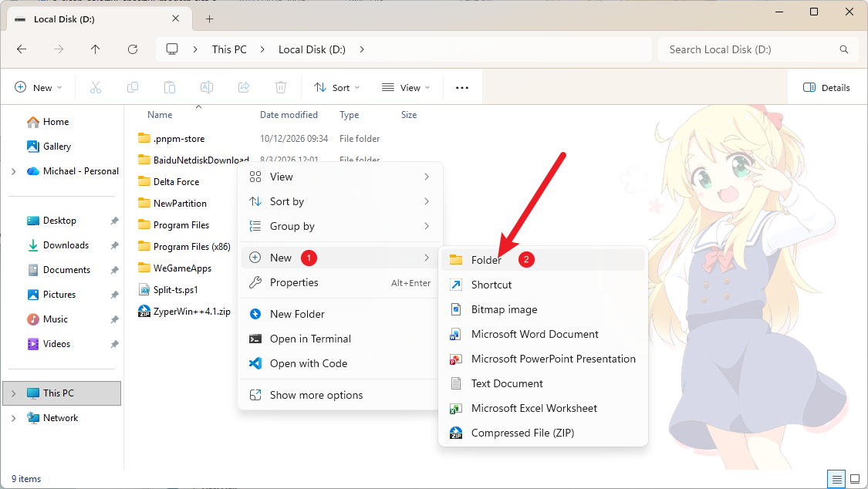Click the Paste clipboard icon in toolbar
The width and height of the screenshot is (868, 489).
point(170,87)
